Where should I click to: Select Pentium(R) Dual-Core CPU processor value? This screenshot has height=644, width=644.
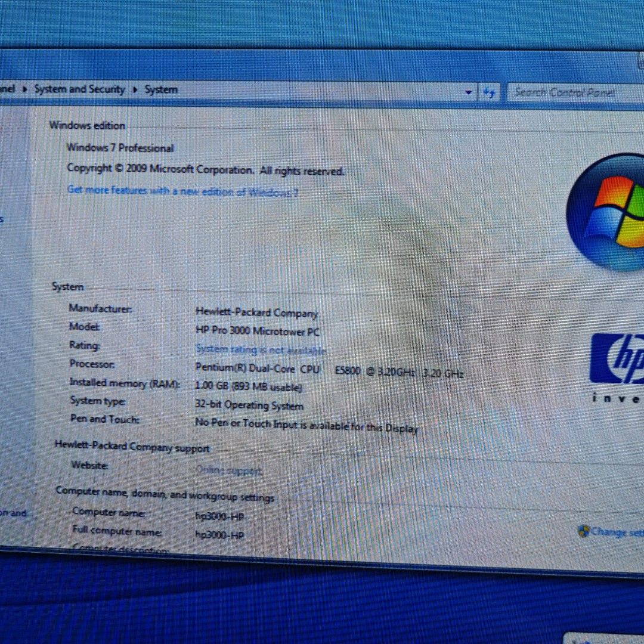point(329,370)
